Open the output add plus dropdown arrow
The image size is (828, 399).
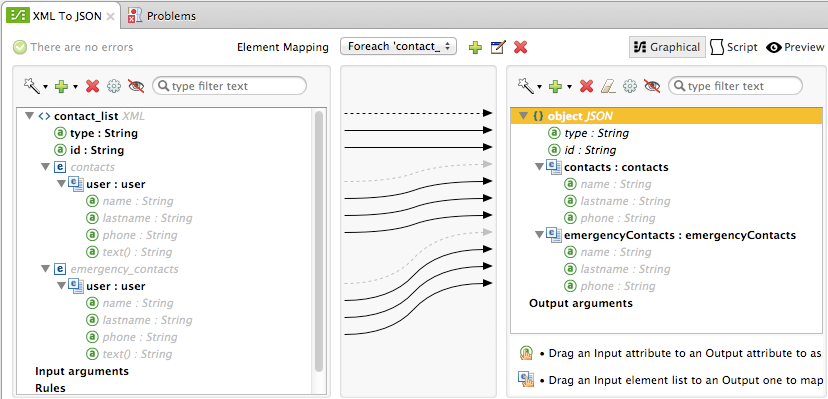point(569,87)
